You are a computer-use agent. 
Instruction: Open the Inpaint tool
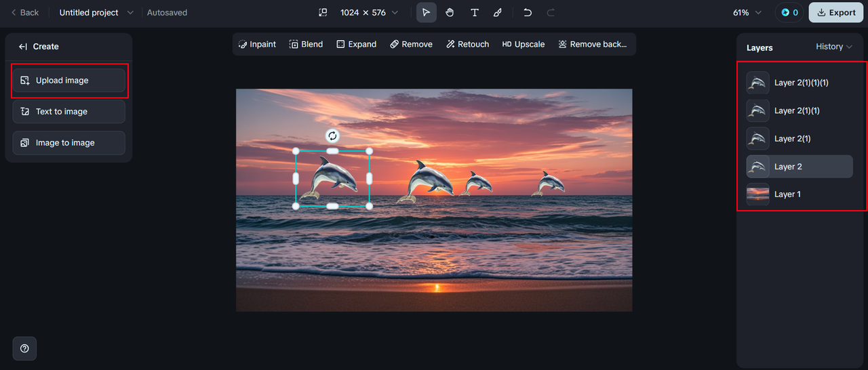tap(257, 44)
